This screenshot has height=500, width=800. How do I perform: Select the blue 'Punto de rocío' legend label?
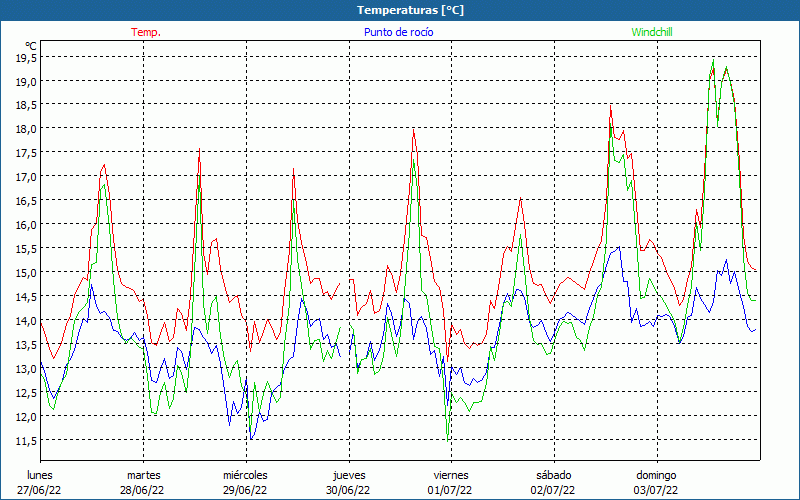pos(398,32)
